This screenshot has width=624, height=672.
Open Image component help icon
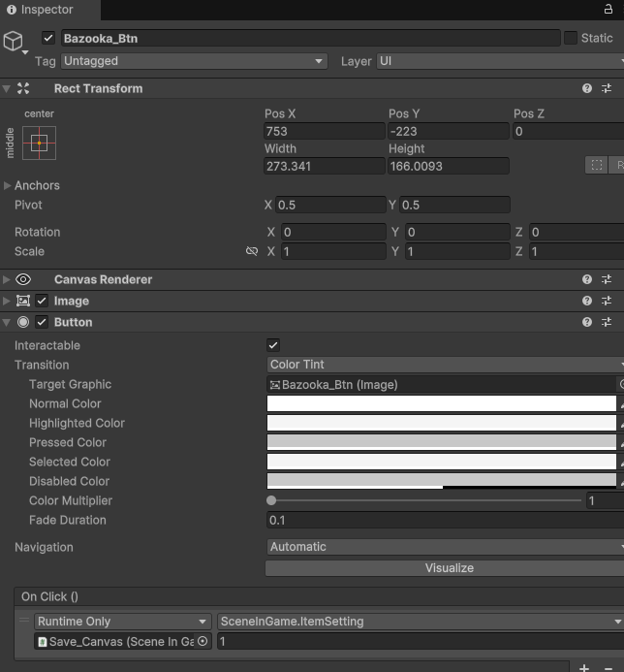pos(587,301)
